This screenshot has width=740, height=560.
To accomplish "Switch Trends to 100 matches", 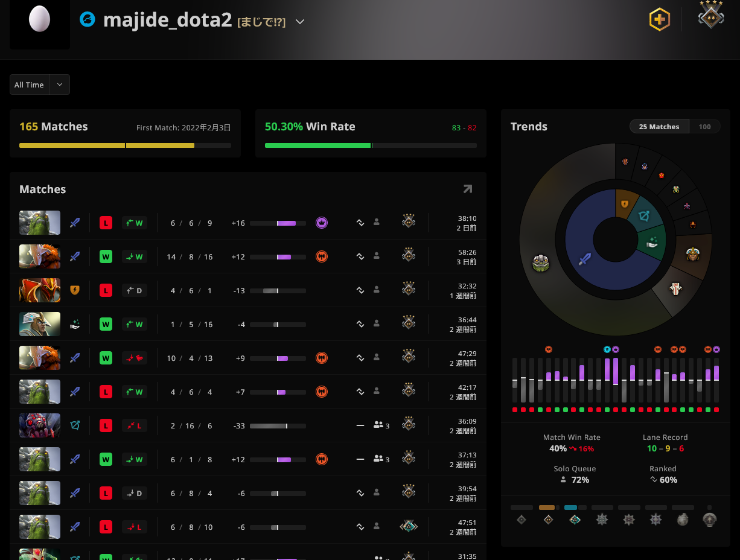I will click(704, 127).
